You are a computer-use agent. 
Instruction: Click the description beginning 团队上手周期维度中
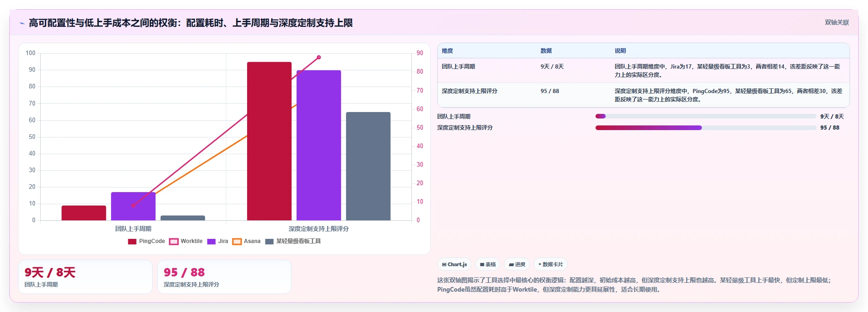[728, 71]
